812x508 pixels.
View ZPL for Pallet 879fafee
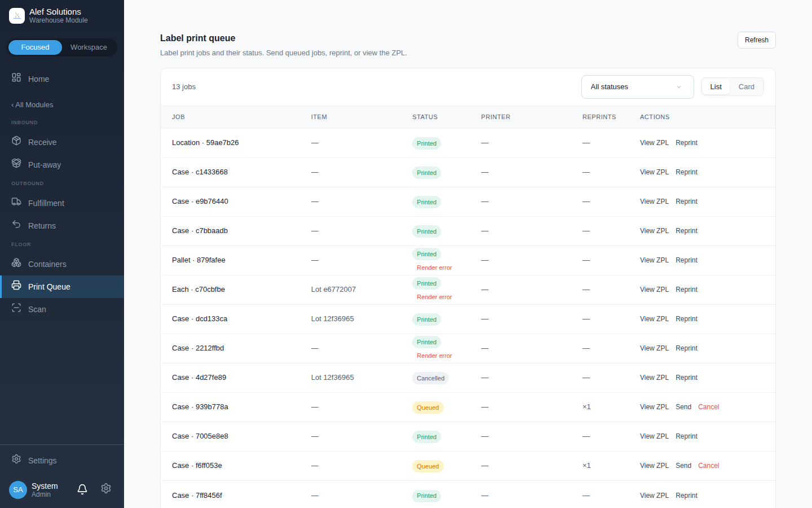pyautogui.click(x=654, y=260)
